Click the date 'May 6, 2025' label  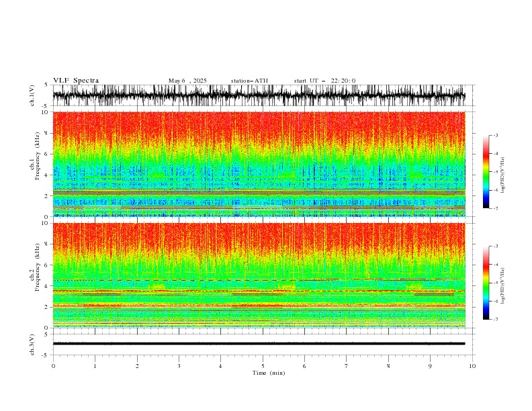[x=187, y=81]
